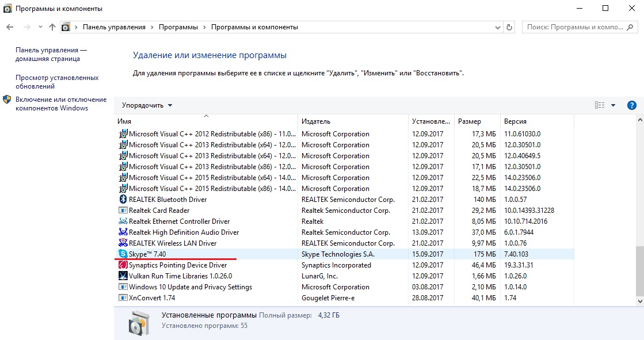Click the 6.0.1.7944 version cell
The width and height of the screenshot is (644, 340).
click(x=519, y=232)
